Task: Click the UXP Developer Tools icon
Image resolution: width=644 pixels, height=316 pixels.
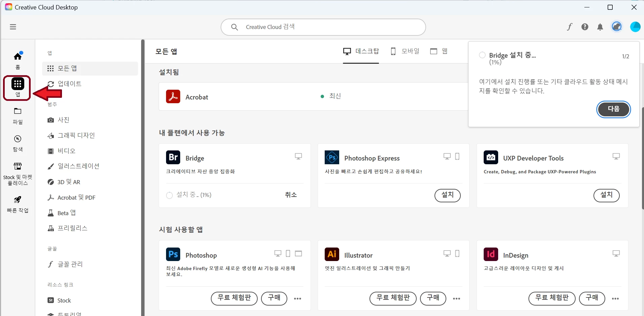Action: (x=491, y=157)
